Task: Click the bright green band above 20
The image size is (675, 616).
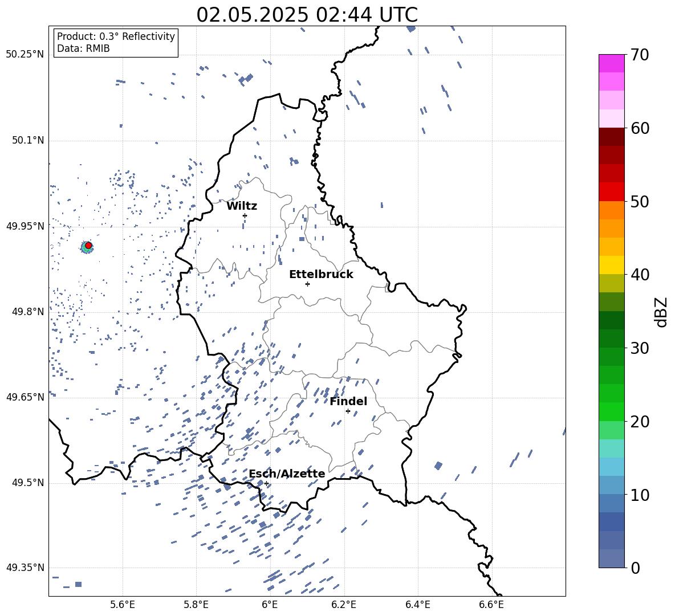Action: coord(611,411)
